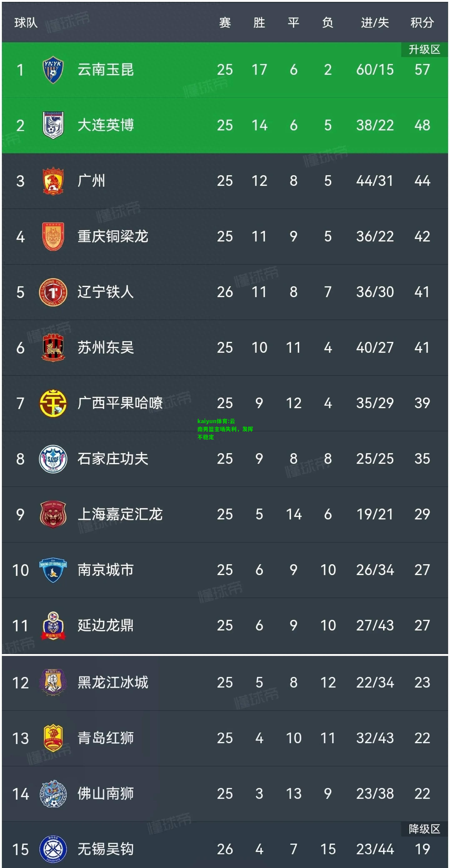Sort by the 积分 column header
450x868 pixels.
(x=422, y=23)
